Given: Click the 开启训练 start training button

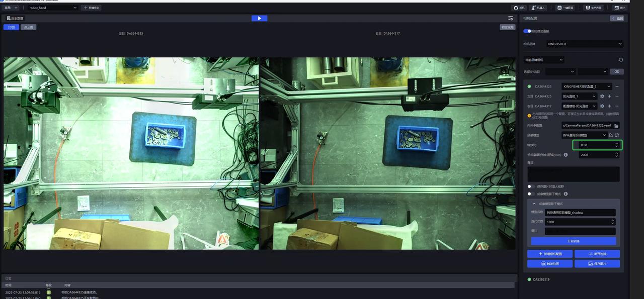Looking at the screenshot, I should [x=573, y=241].
